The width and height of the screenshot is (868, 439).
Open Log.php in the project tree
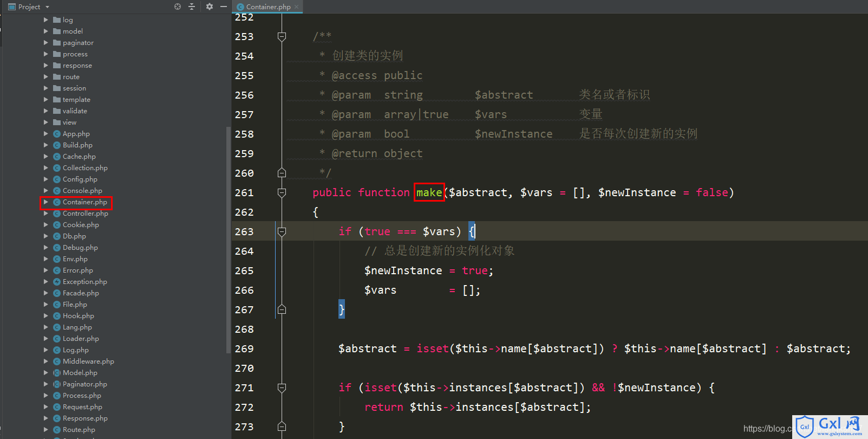click(x=75, y=350)
